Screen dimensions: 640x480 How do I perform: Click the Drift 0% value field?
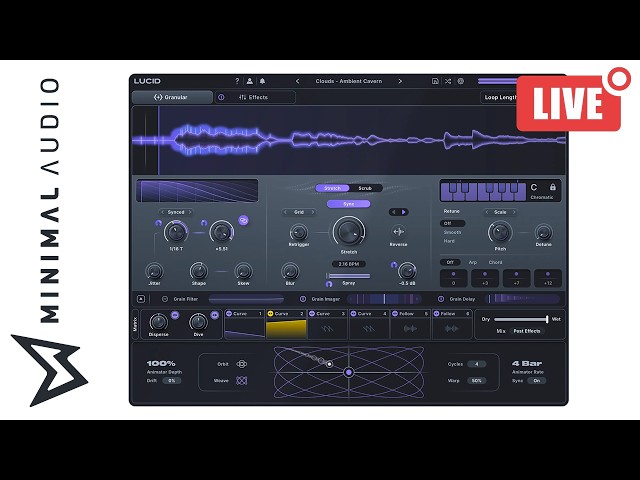[172, 380]
